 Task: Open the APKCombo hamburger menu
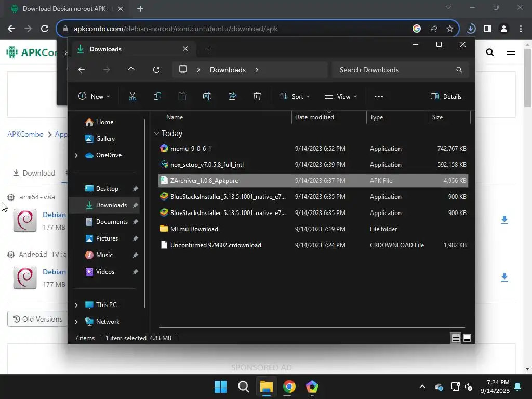coord(511,52)
